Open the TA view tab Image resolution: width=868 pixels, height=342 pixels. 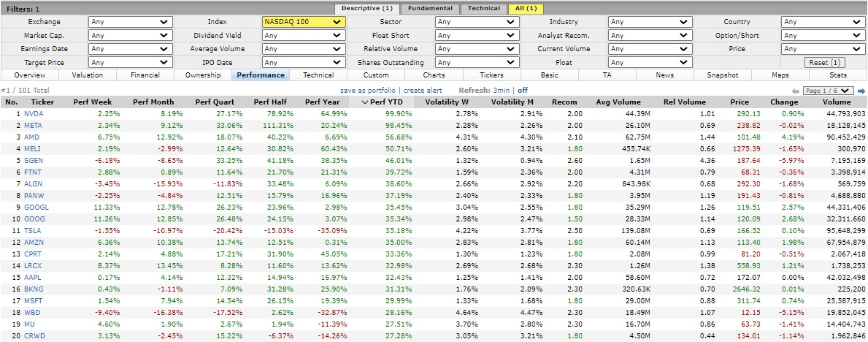[607, 75]
